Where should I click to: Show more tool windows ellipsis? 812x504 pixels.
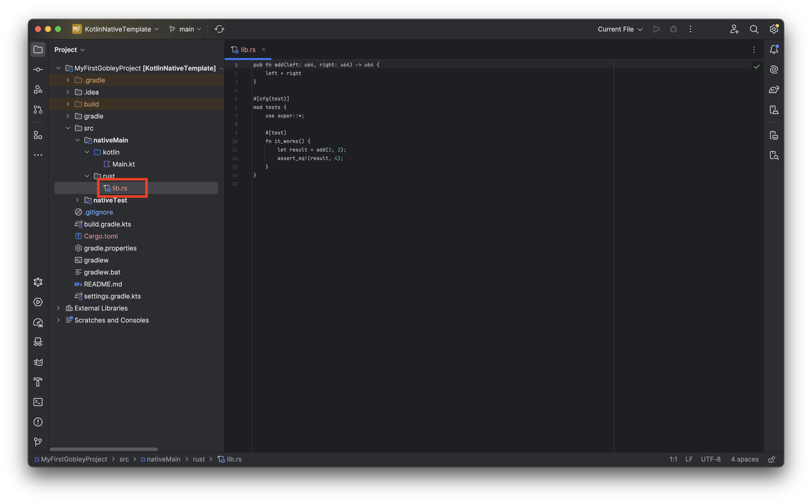38,155
